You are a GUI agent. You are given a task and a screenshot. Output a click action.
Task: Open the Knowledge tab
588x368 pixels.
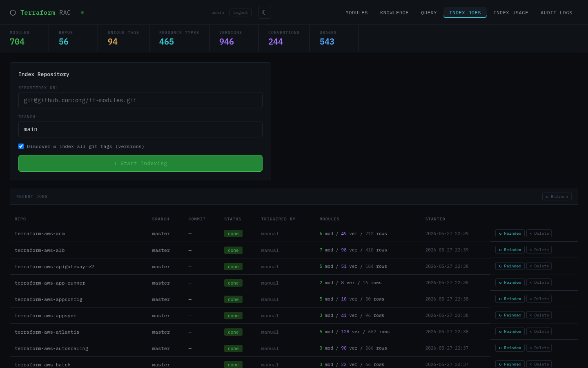pos(394,13)
